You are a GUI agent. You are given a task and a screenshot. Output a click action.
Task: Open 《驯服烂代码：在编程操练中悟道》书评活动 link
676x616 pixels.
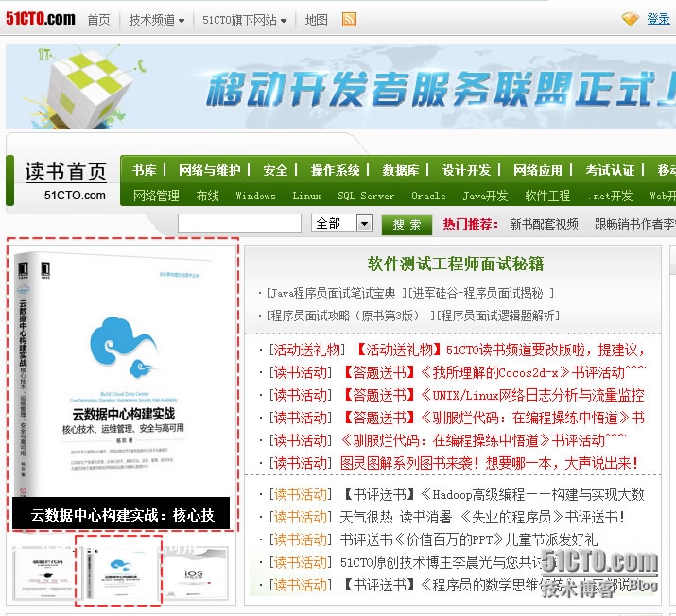coord(483,440)
